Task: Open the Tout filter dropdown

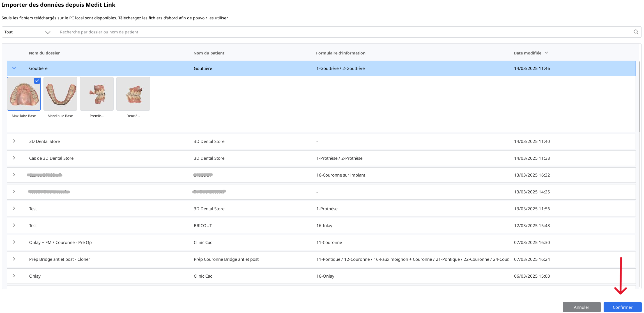Action: pos(27,32)
